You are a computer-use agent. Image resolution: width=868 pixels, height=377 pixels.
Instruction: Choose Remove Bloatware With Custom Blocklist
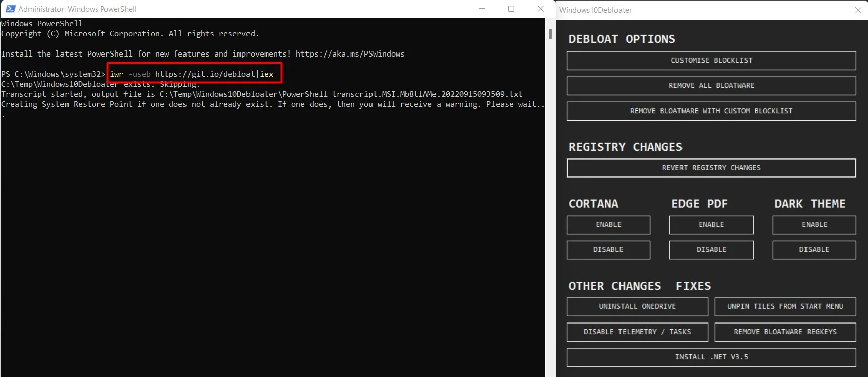(711, 111)
